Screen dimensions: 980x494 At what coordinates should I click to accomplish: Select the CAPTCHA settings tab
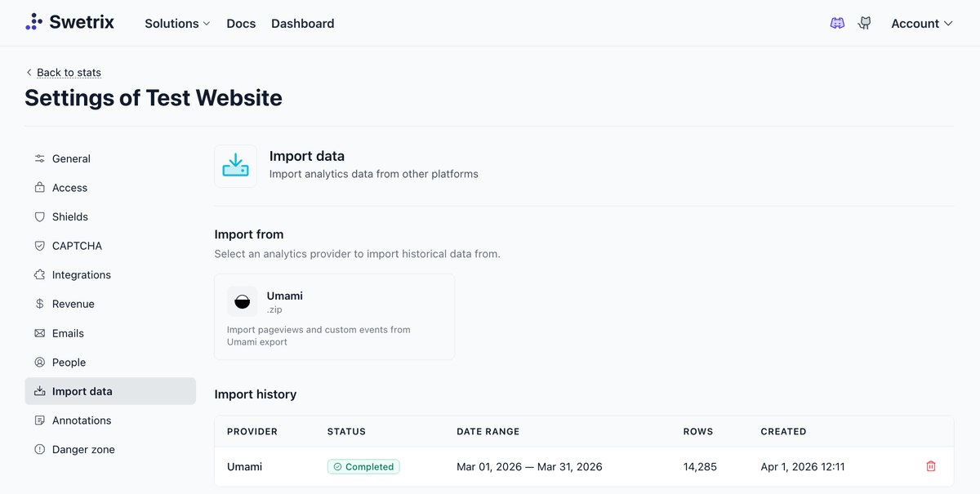[110, 246]
